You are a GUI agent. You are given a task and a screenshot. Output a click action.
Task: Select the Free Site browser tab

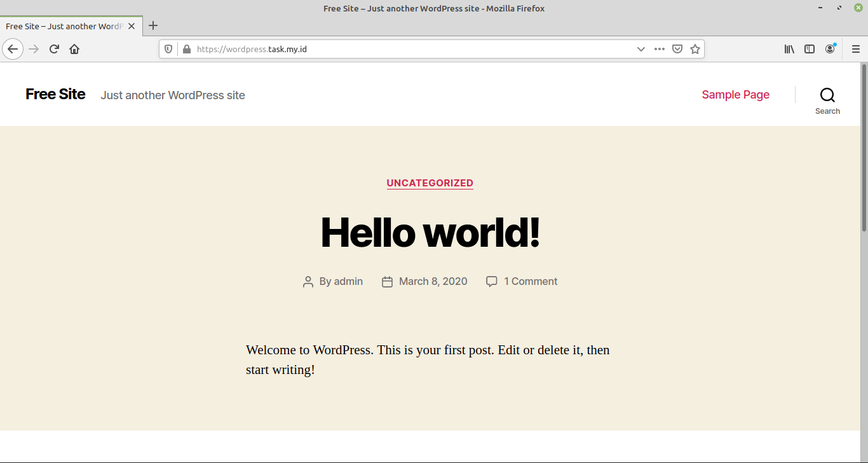[x=70, y=26]
